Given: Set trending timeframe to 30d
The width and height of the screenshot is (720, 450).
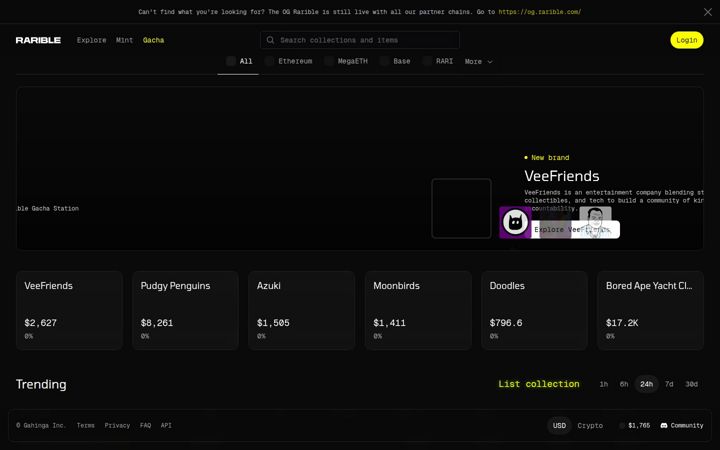Looking at the screenshot, I should click(x=692, y=384).
